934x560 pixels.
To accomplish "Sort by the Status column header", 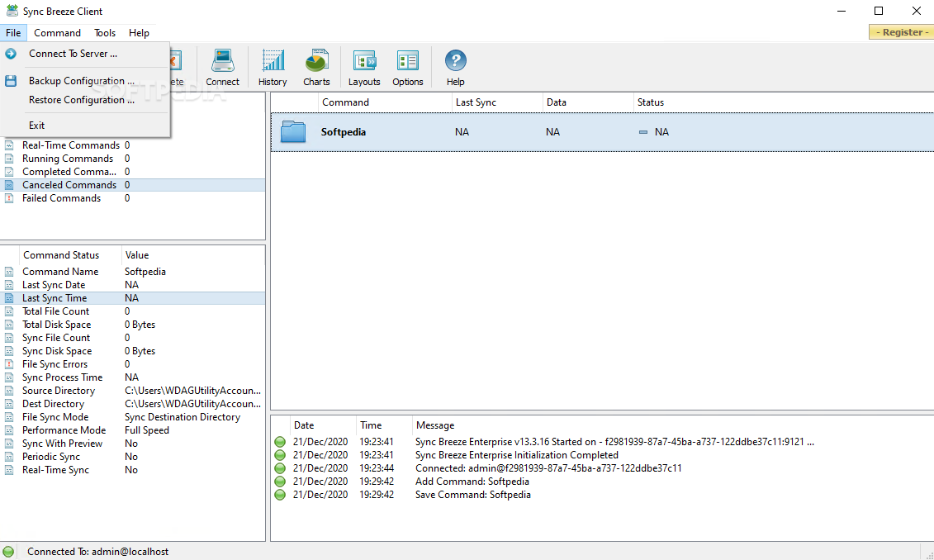I will point(784,102).
